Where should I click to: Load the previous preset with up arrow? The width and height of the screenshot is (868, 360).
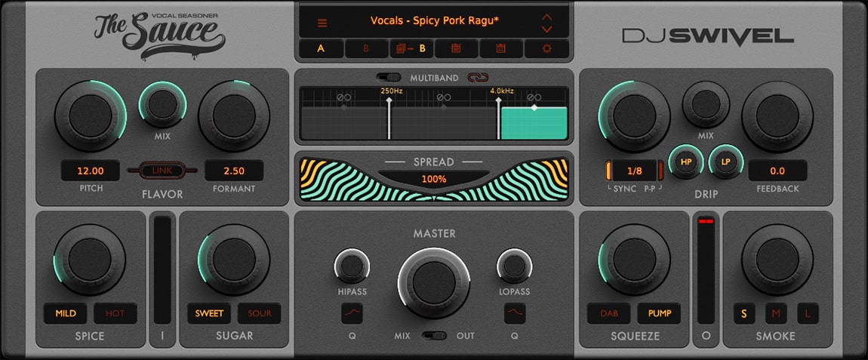point(547,17)
